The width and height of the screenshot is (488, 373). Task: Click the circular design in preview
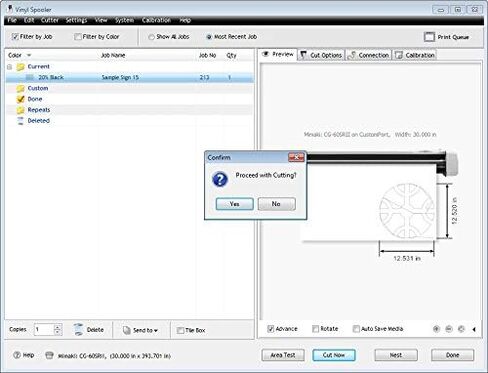[407, 211]
